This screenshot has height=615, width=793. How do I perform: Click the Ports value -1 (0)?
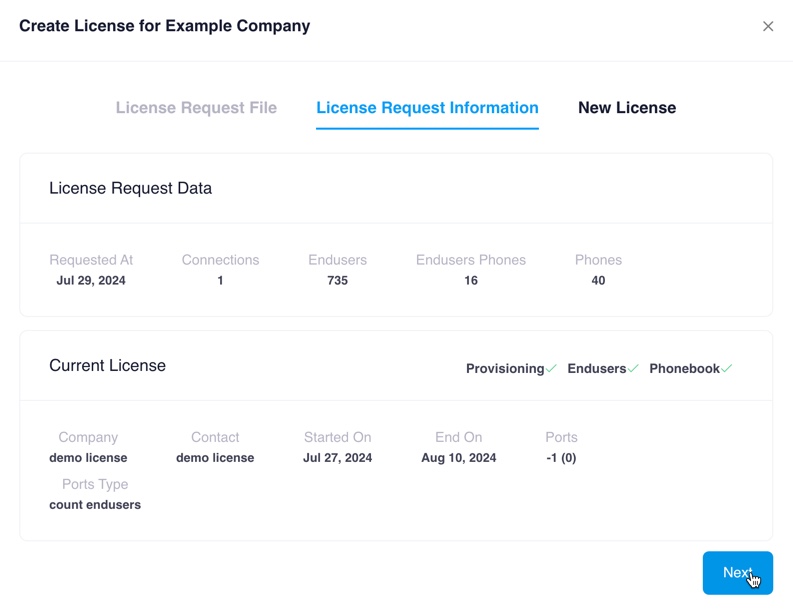[561, 458]
